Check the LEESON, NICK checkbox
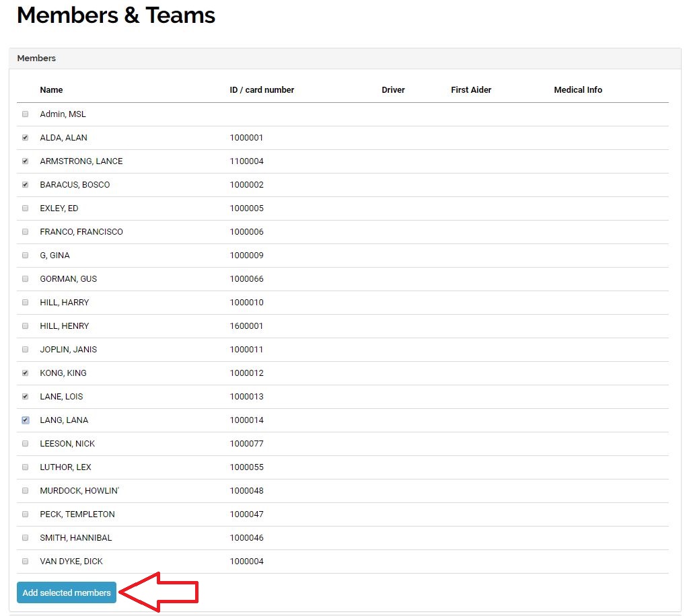 click(26, 444)
